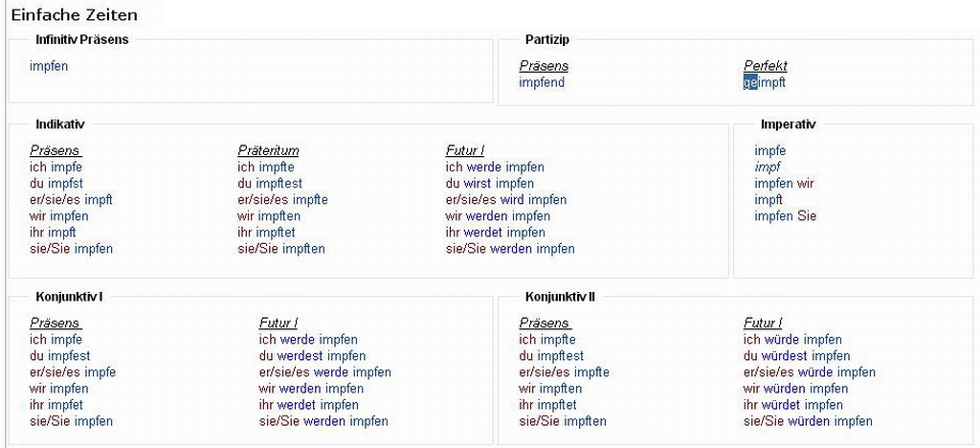Select "du würdest impfen" in Konjunktiv II
Screen dimensions: 980x448
(x=796, y=355)
